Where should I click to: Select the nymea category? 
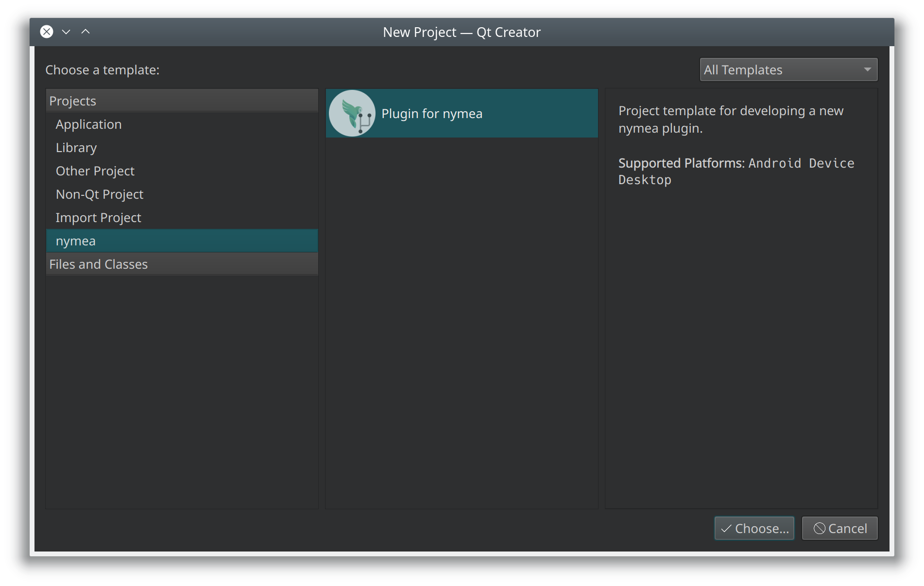click(182, 241)
